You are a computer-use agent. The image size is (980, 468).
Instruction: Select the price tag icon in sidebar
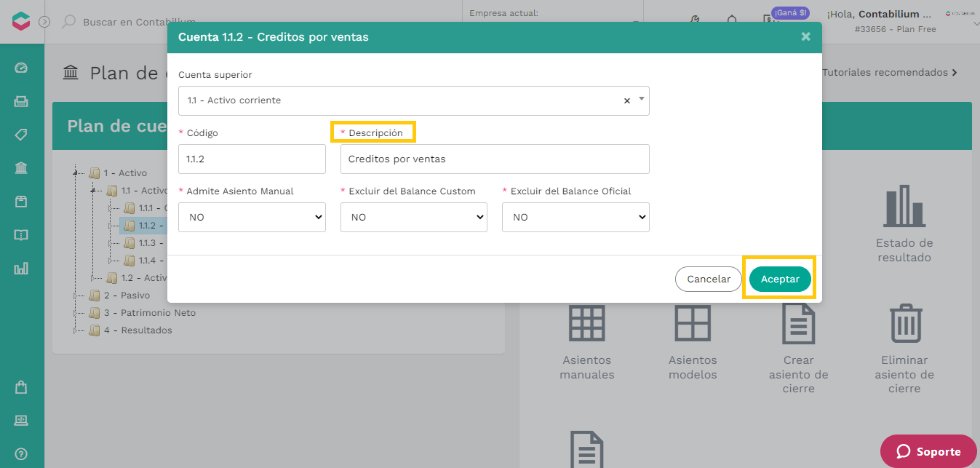coord(21,135)
